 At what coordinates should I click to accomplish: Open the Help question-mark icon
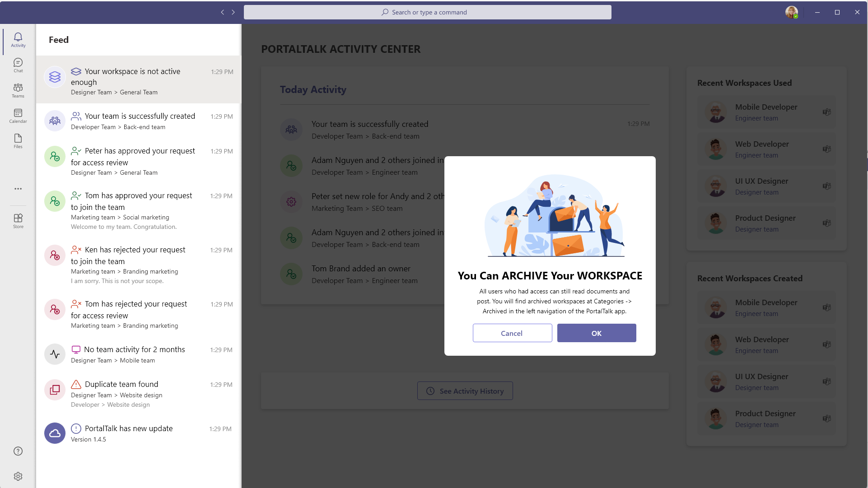click(x=18, y=451)
